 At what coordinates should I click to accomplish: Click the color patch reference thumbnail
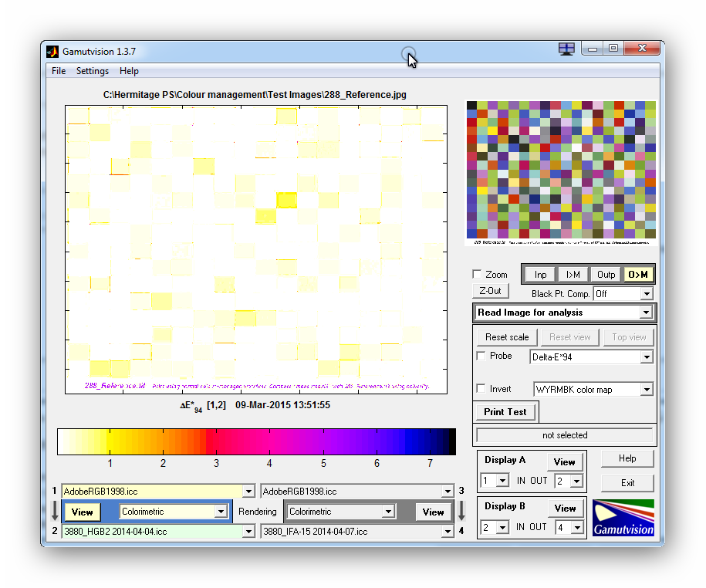(x=561, y=172)
